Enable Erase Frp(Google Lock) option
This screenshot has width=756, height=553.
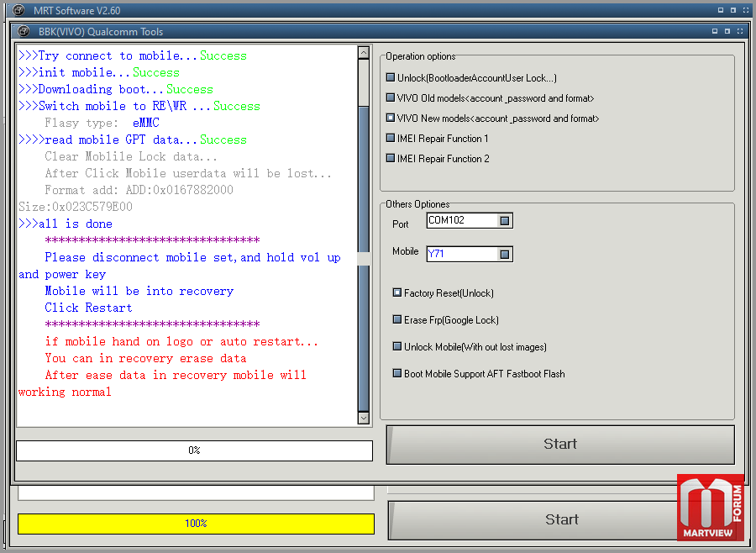(x=397, y=320)
